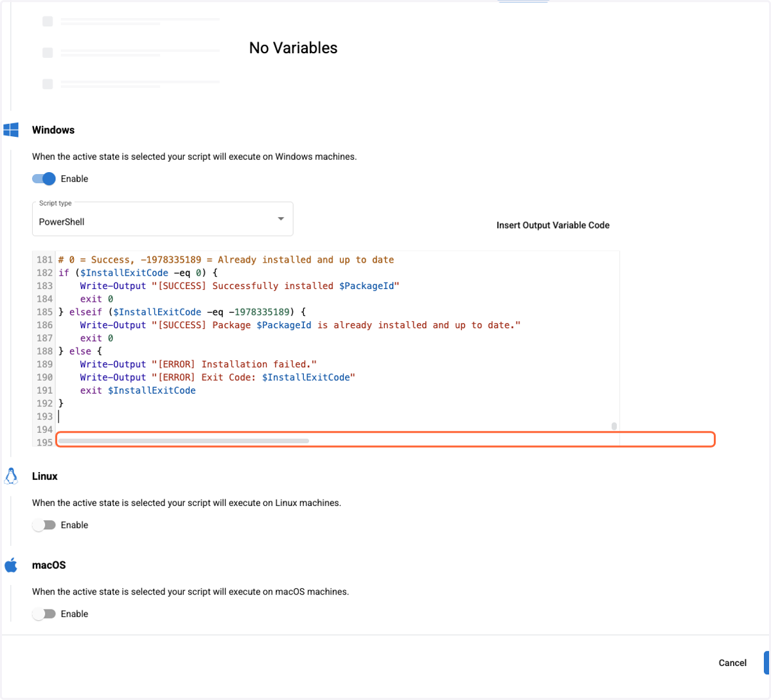Disable the Windows Enable toggle
This screenshot has width=771, height=700.
pyautogui.click(x=44, y=179)
